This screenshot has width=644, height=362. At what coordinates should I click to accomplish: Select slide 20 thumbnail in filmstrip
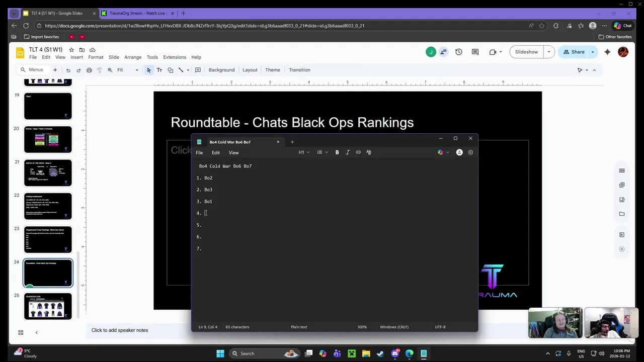(48, 139)
